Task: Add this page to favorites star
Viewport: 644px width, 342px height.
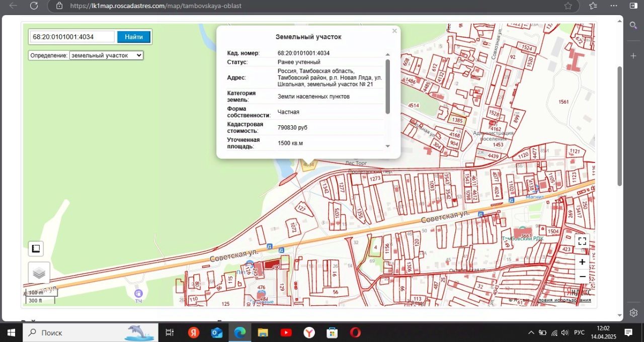Action: point(568,6)
